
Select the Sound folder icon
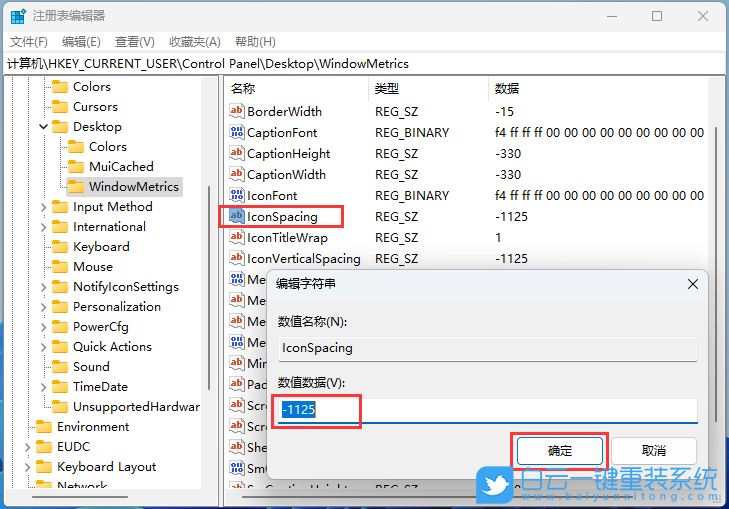[60, 367]
